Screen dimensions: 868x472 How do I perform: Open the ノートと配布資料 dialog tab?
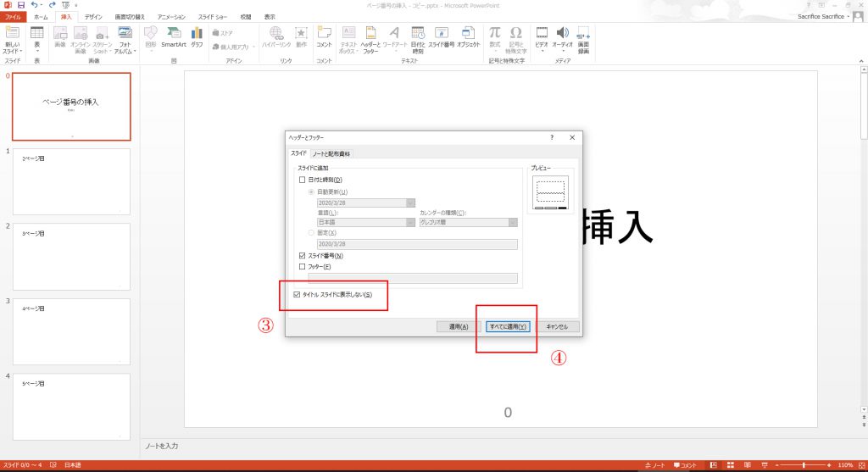331,154
